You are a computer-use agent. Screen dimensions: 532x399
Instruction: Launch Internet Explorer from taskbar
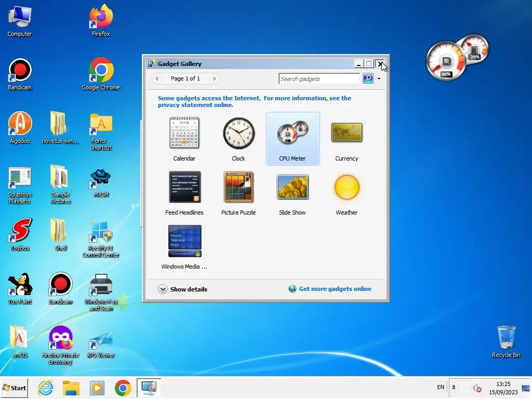[46, 388]
